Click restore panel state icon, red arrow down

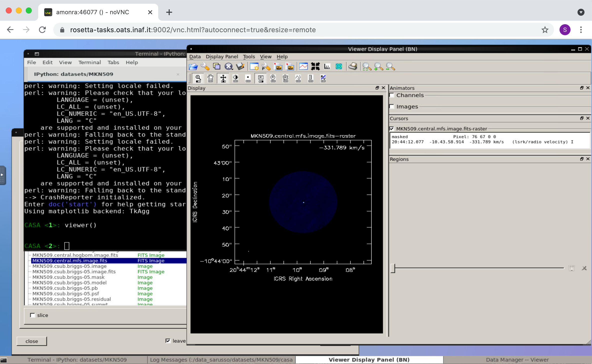click(290, 67)
